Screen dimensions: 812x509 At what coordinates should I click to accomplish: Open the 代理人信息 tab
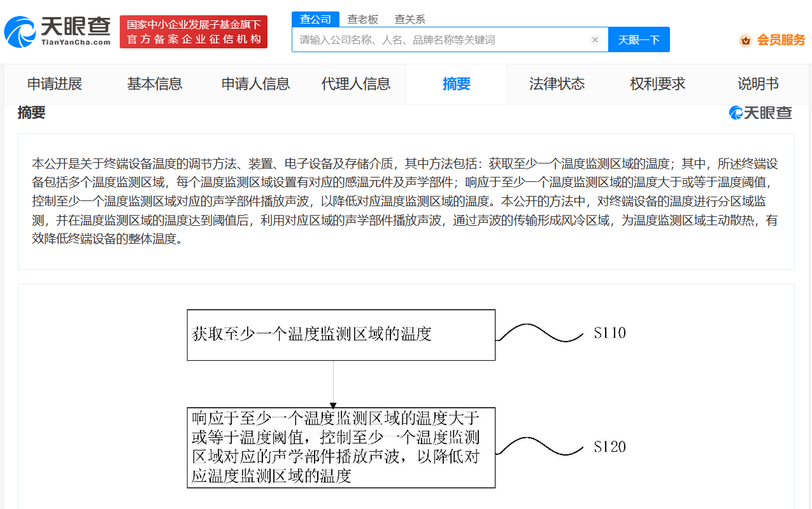click(356, 84)
